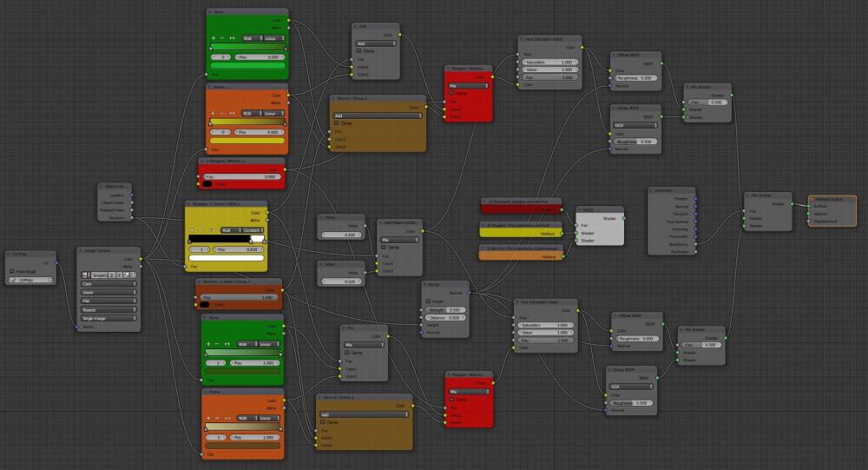This screenshot has height=470, width=868.
Task: Add a stop in bottom orange ColorRamp
Action: coord(208,418)
